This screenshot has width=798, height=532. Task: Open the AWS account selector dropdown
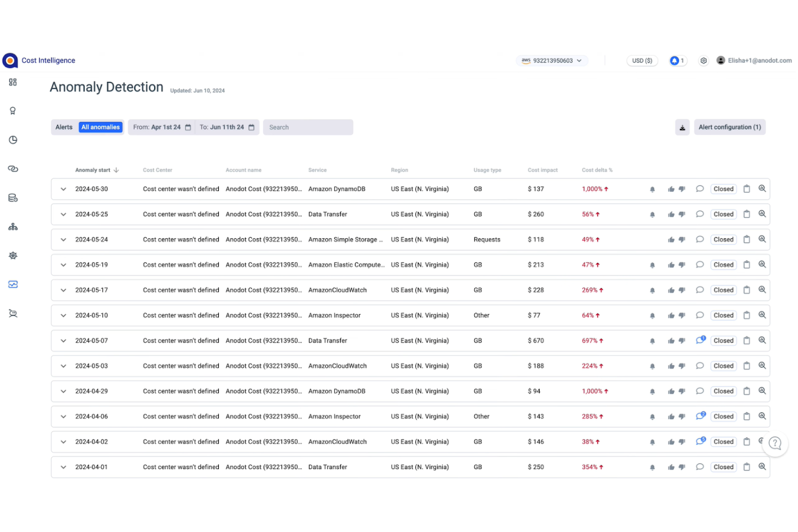(x=552, y=60)
